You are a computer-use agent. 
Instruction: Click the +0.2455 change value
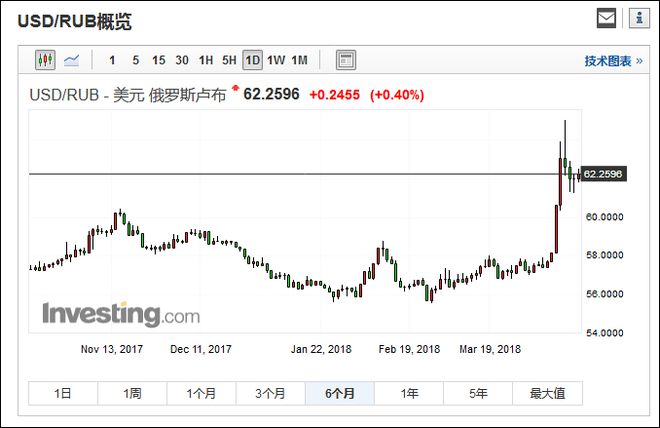click(x=335, y=95)
